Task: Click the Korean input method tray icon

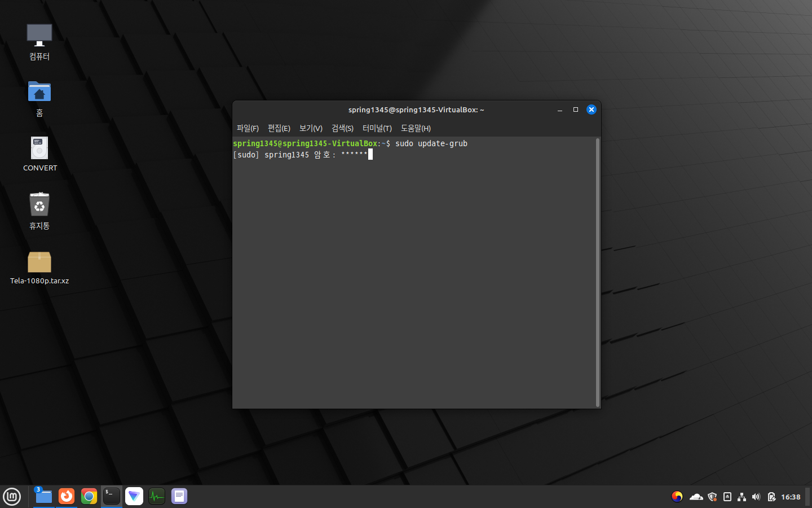Action: [677, 497]
